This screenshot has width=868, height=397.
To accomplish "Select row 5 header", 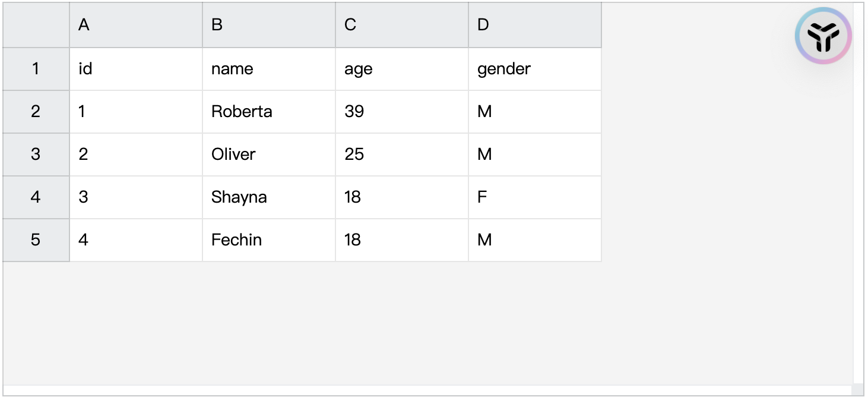I will (36, 240).
